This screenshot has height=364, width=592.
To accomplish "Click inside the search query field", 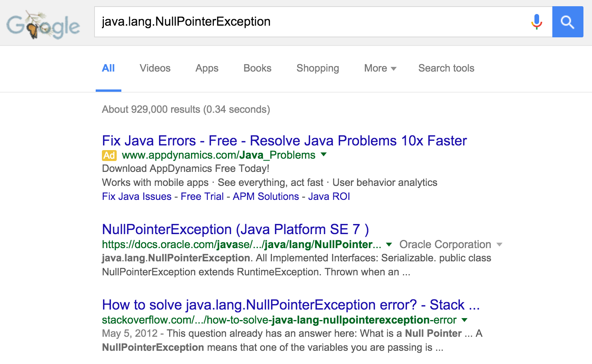I will tap(311, 22).
